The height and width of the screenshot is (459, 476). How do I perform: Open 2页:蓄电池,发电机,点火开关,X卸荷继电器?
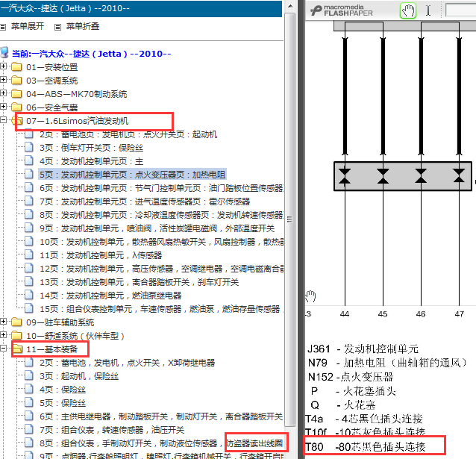[x=127, y=363]
